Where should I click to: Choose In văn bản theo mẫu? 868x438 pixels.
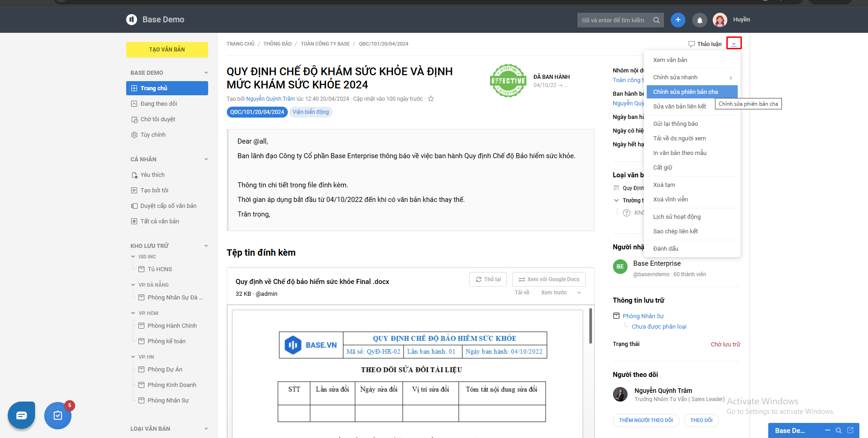click(692, 153)
